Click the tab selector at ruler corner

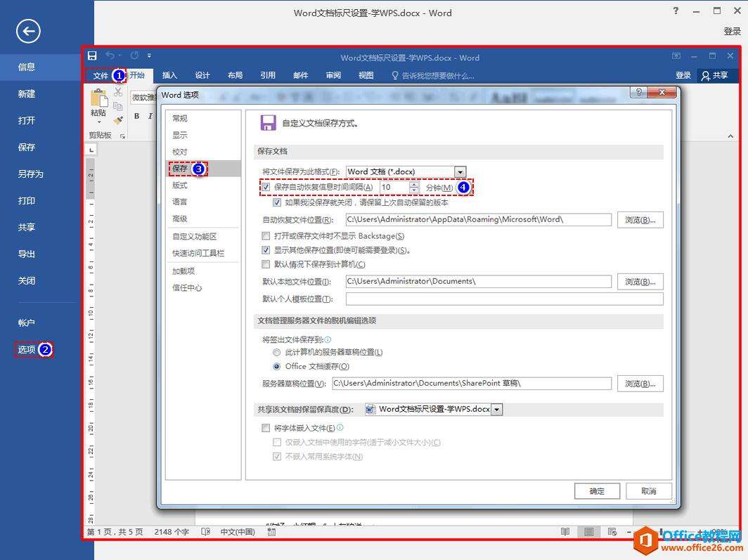coord(91,150)
